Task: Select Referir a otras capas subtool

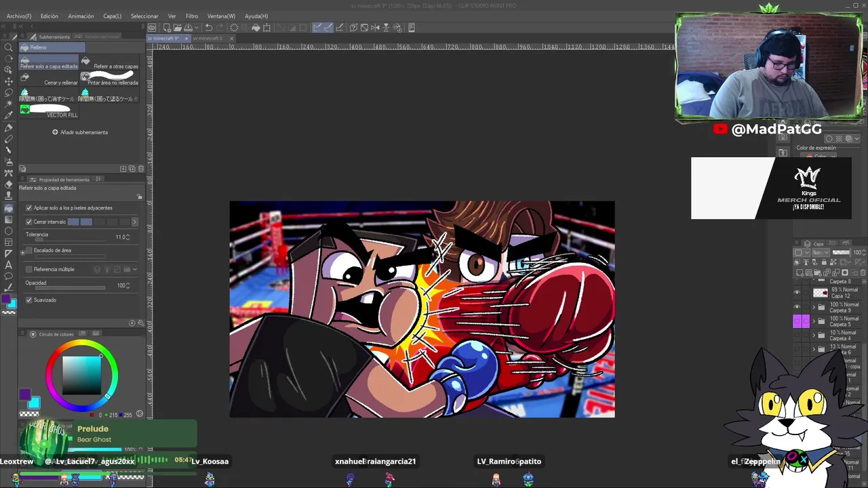Action: [x=110, y=63]
